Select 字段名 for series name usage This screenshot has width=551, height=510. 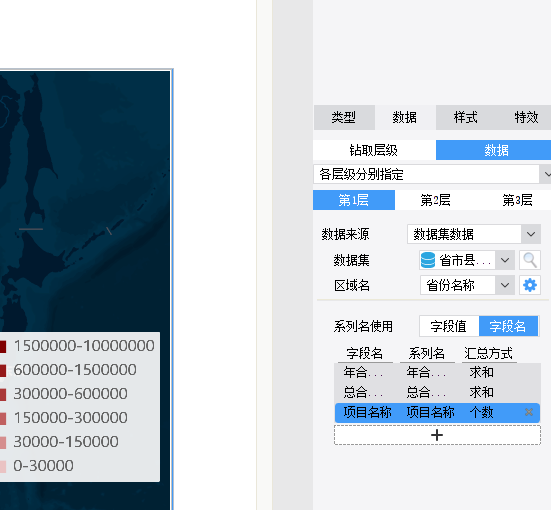point(508,326)
